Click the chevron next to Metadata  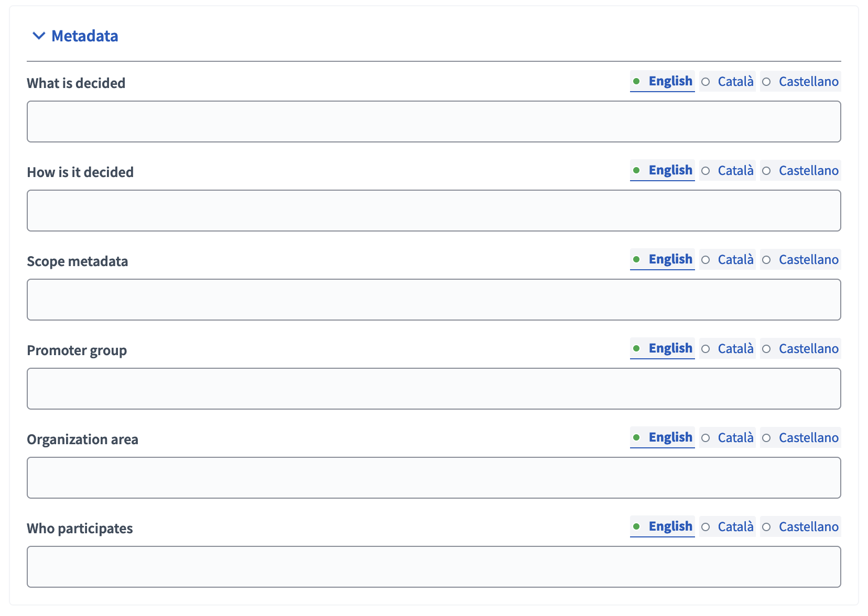(x=38, y=36)
